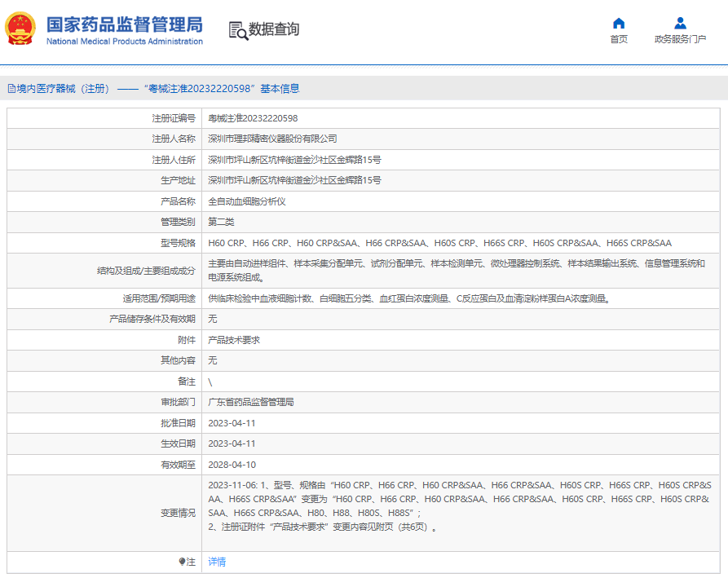This screenshot has height=578, width=728.
Task: Click the National Medical Products Administration subtitle
Action: (x=125, y=42)
